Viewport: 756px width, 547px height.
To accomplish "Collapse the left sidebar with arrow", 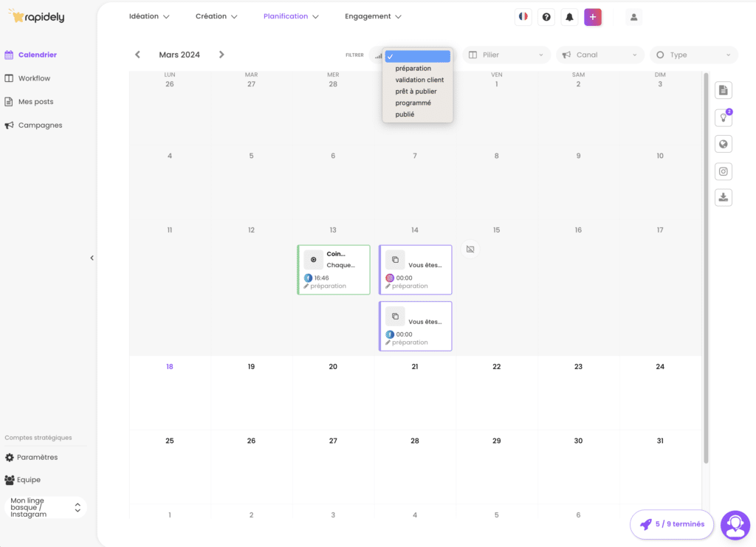I will click(92, 258).
